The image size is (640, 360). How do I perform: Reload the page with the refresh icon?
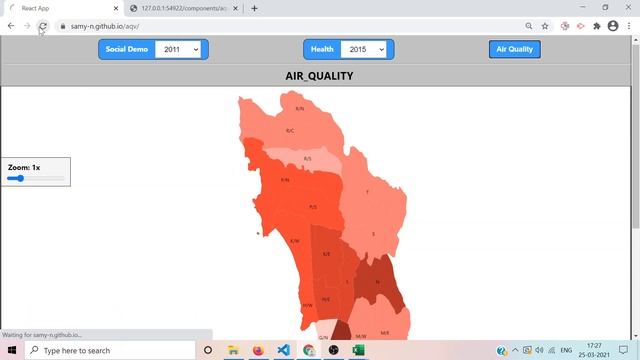[43, 26]
